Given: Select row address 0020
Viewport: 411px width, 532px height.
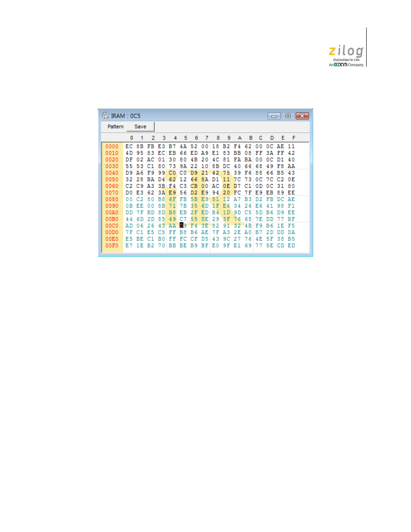Looking at the screenshot, I should coord(112,160).
